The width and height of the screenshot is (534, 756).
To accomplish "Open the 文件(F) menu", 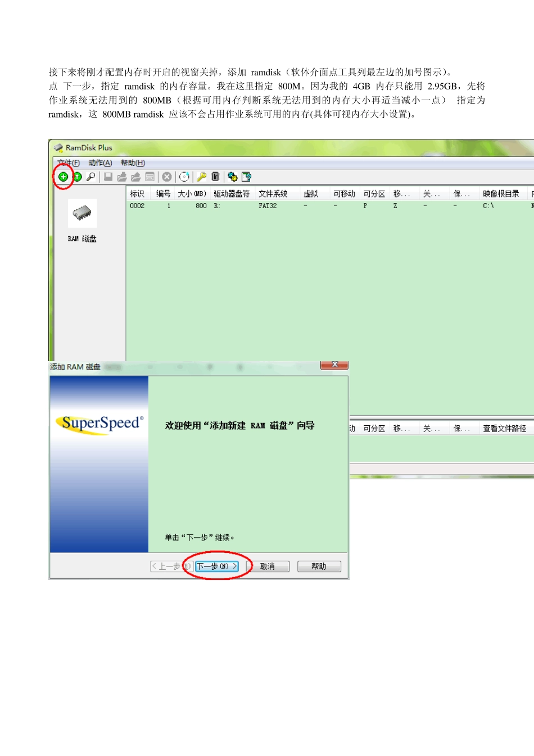I will (69, 163).
